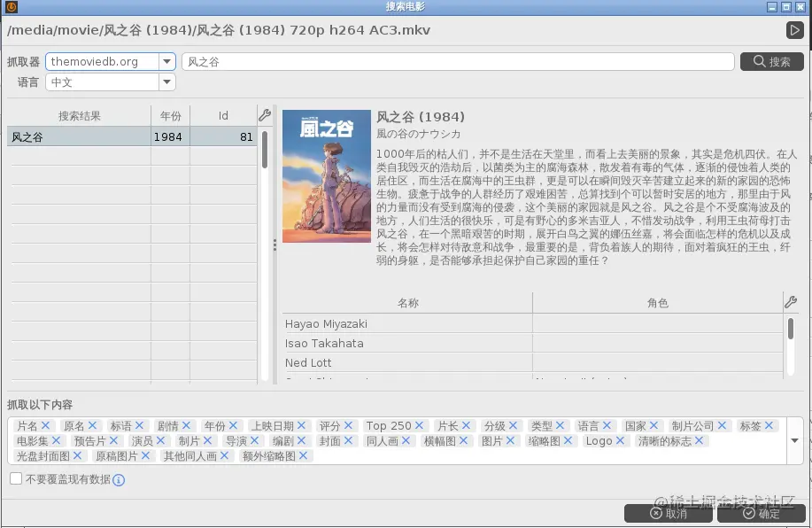Remove the 原稿图片 tag
812x528 pixels.
pyautogui.click(x=145, y=455)
